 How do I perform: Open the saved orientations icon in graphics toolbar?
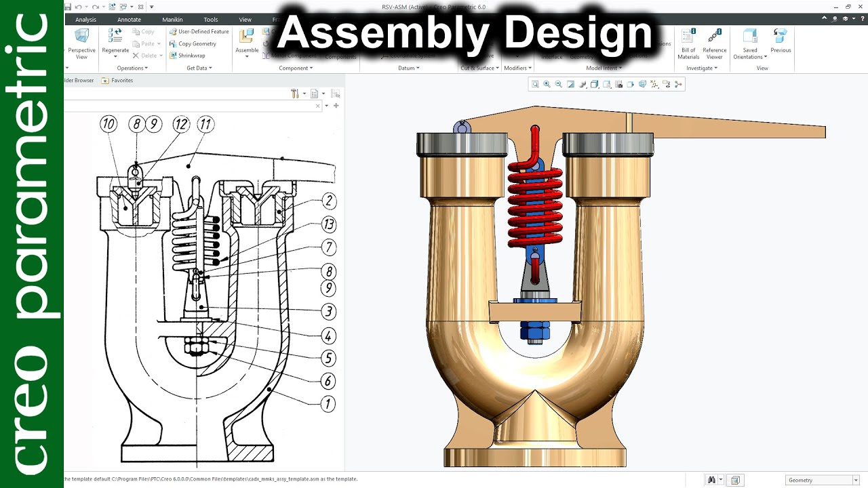point(606,84)
